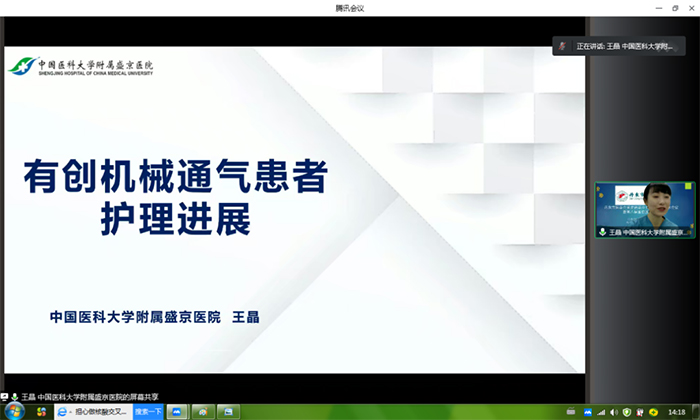700x420 pixels.
Task: Click the green security shield tray icon
Action: tap(627, 412)
